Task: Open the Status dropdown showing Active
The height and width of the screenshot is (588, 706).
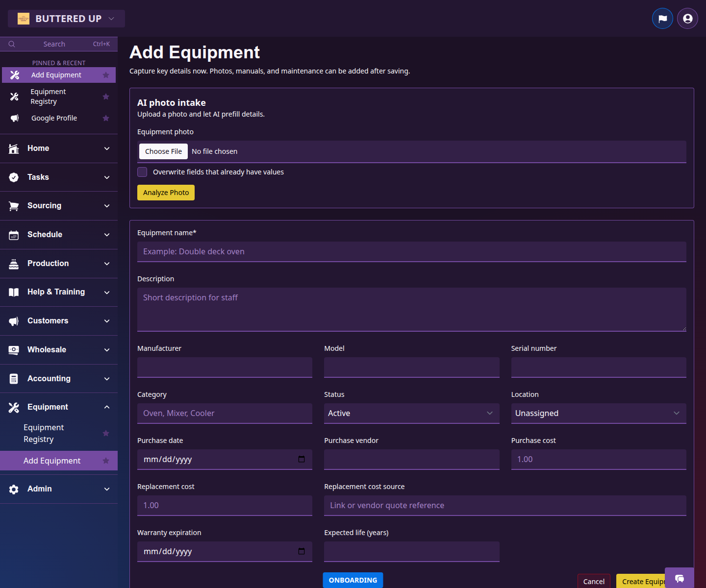Action: pos(411,413)
